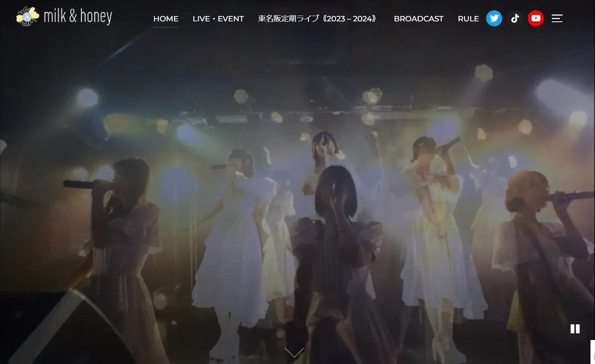
Task: Open the hamburger side menu
Action: pos(557,19)
